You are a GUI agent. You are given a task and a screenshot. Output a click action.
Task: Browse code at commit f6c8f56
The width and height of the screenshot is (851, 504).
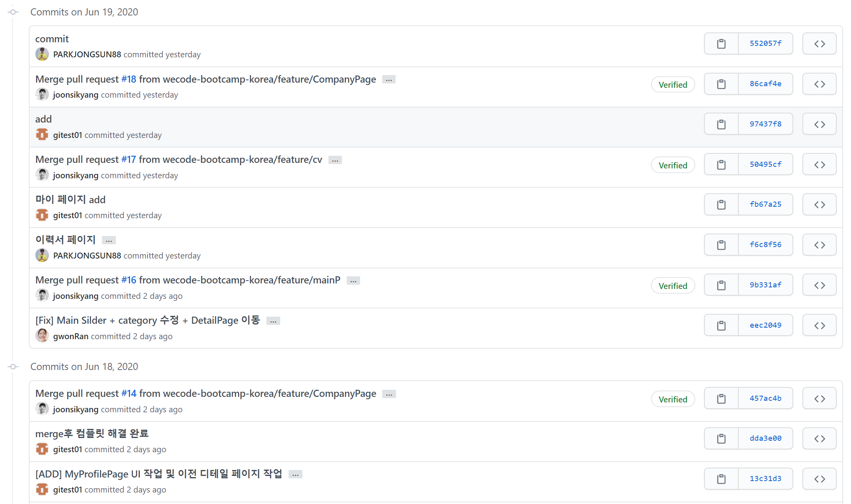point(819,244)
